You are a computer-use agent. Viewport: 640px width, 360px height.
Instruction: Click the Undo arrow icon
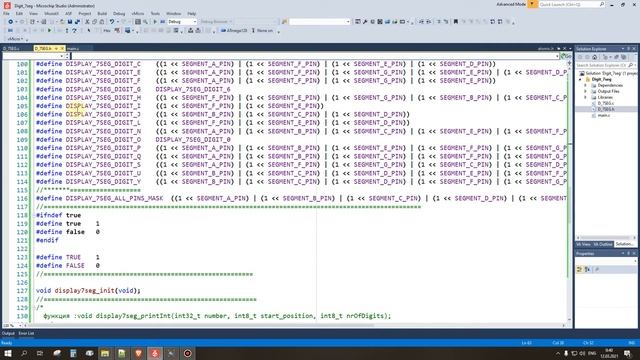(111, 22)
